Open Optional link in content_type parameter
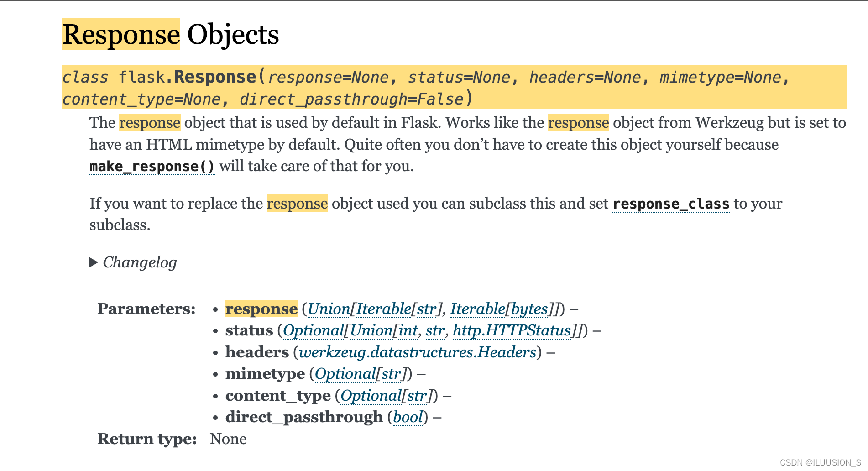This screenshot has height=471, width=868. pos(371,396)
